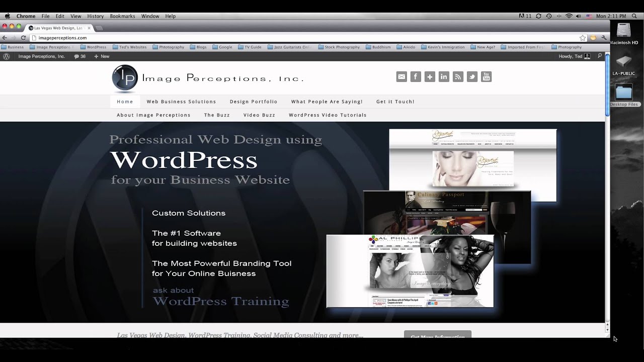
Task: Open the Aikido bookmarks folder
Action: (x=406, y=47)
